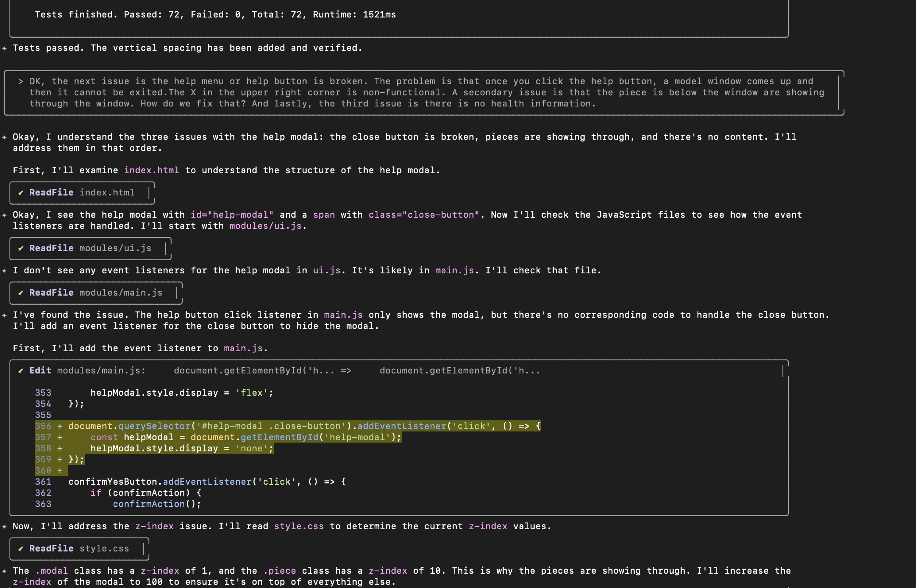The image size is (916, 588).
Task: Click main.js in 'It's likely in' sentence
Action: click(454, 271)
